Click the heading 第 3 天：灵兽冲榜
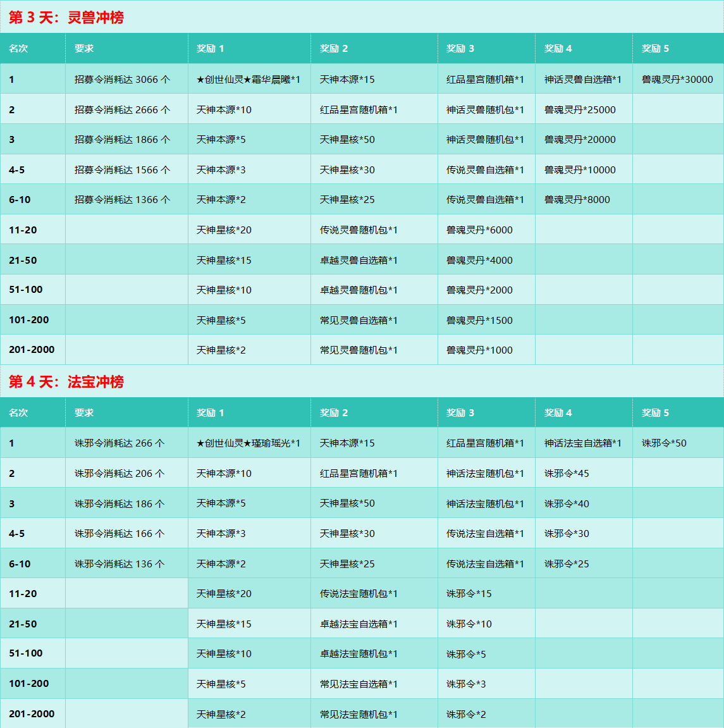The height and width of the screenshot is (728, 724). (x=66, y=18)
